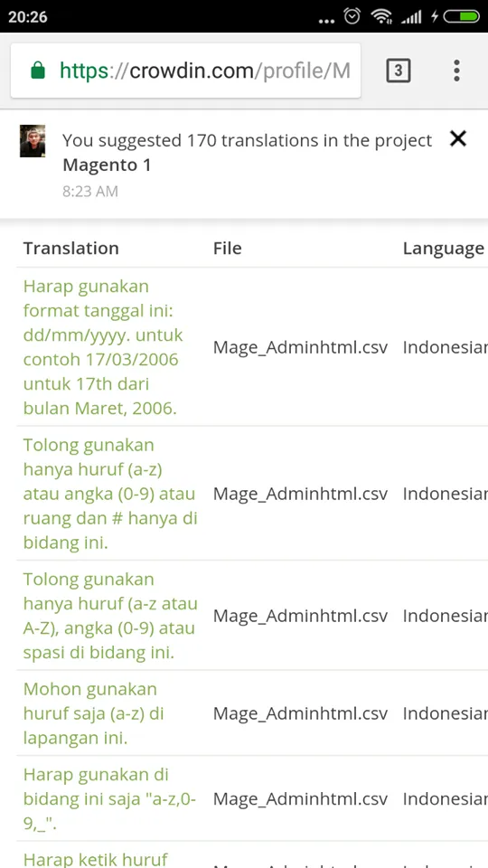
Task: Click the Translation column header
Action: 70,248
